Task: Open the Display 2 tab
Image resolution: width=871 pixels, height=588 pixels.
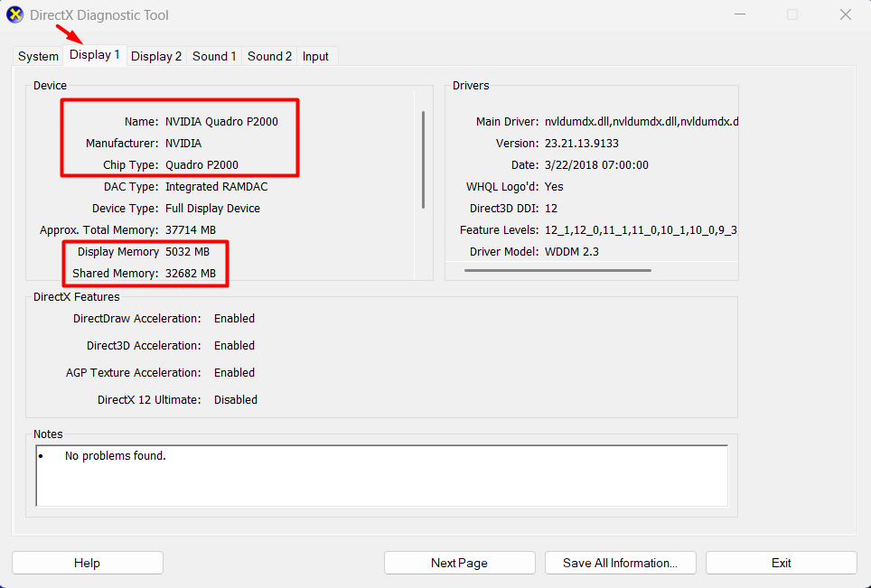Action: pyautogui.click(x=156, y=56)
